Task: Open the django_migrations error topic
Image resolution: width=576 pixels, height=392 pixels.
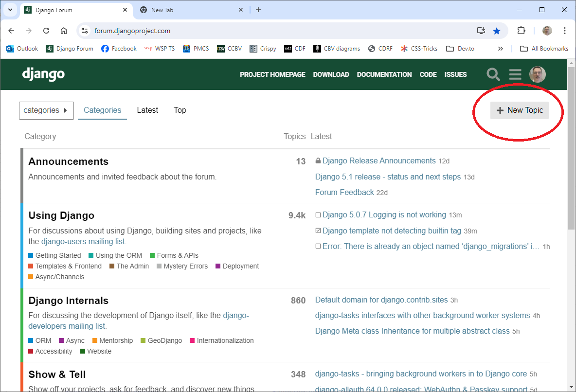Action: (431, 247)
